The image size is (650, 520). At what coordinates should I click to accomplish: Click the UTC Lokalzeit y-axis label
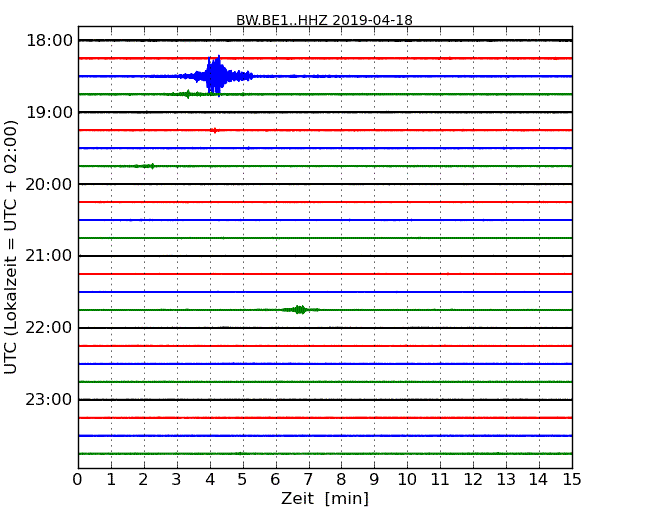point(11,247)
